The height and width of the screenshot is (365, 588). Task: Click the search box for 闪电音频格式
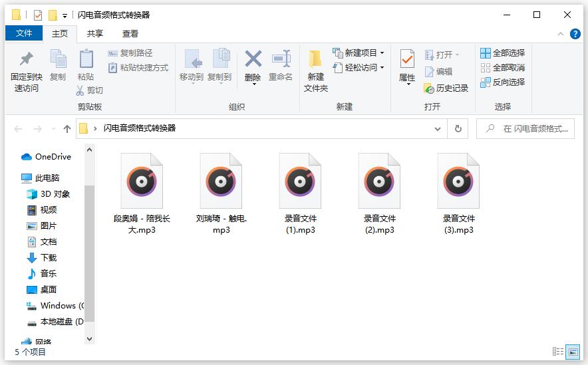(525, 129)
